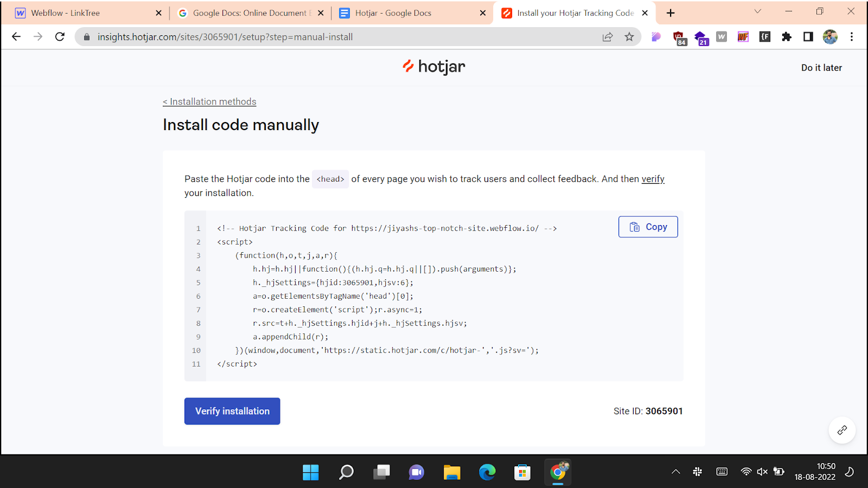Open the floating link icon button

tap(842, 430)
